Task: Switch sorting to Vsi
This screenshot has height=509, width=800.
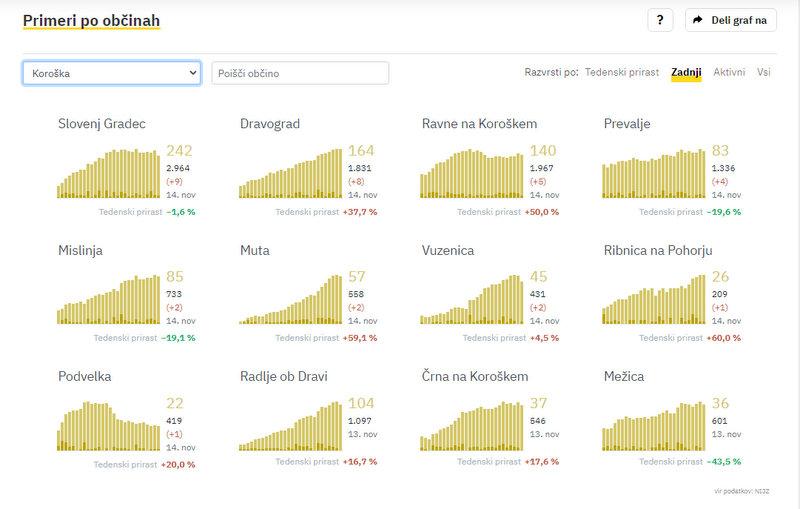Action: [764, 73]
